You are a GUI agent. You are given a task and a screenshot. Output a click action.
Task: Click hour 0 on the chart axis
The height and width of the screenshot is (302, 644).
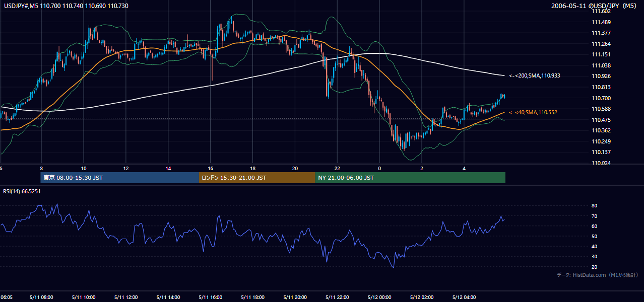tap(379, 168)
